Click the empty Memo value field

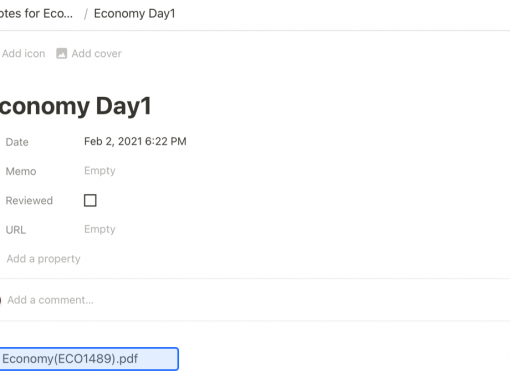[99, 171]
